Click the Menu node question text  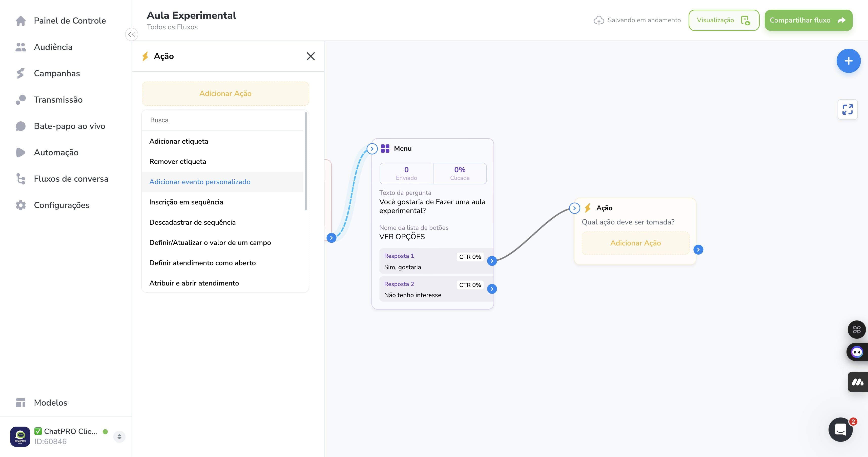(x=432, y=206)
